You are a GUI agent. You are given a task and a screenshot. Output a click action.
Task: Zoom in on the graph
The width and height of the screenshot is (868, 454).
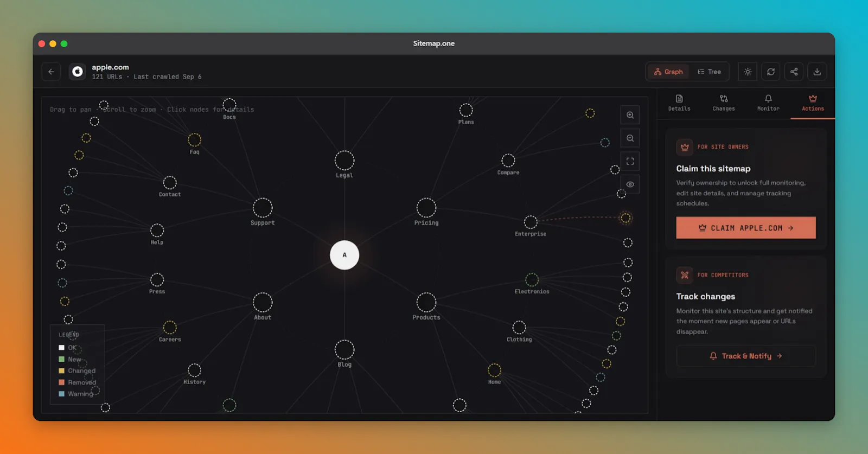point(630,115)
